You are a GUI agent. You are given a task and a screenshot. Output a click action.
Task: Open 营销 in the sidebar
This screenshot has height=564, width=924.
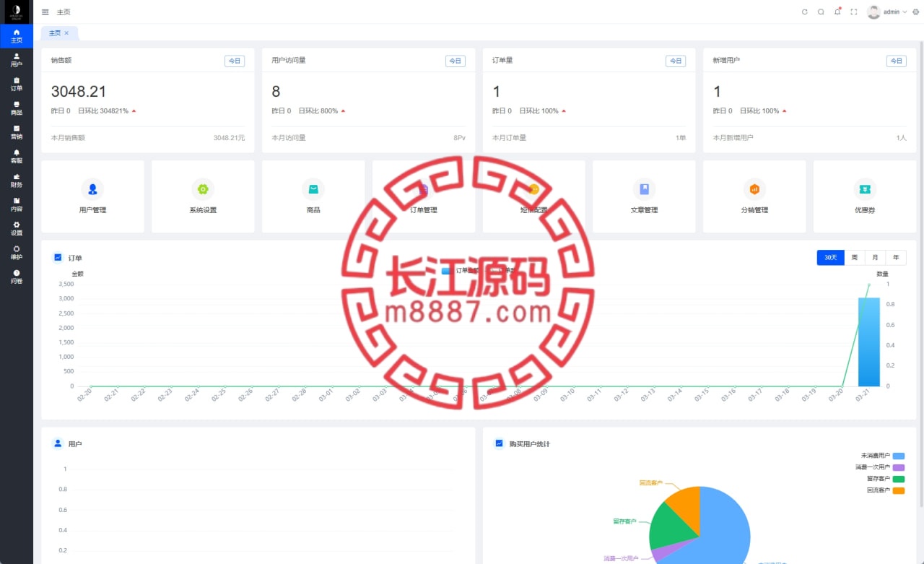point(17,132)
